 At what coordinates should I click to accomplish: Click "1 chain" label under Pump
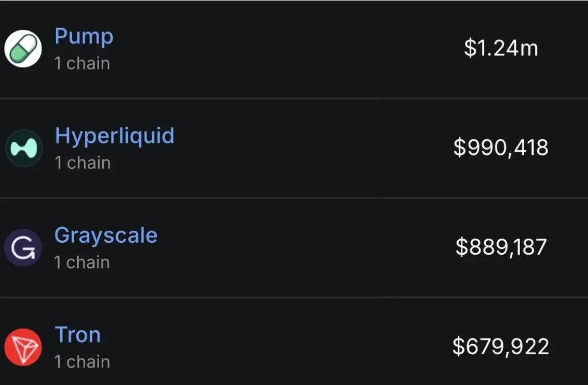point(82,63)
